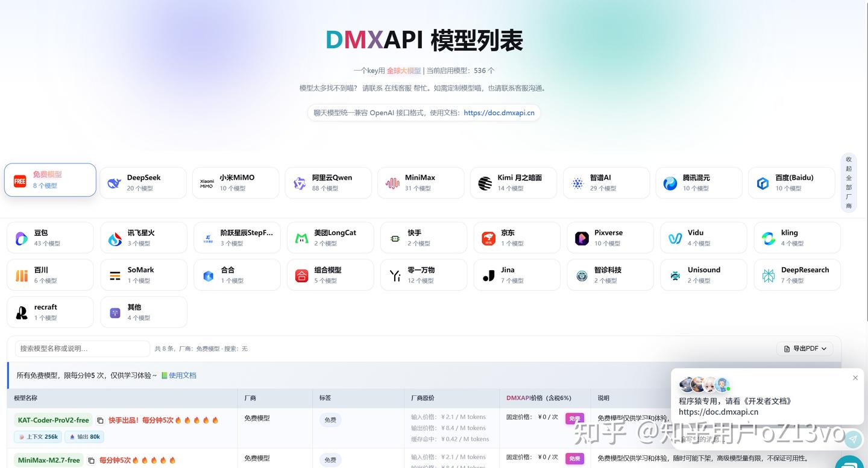Viewport: 868px width, 468px height.
Task: Open the 在线客服 link
Action: [x=398, y=88]
